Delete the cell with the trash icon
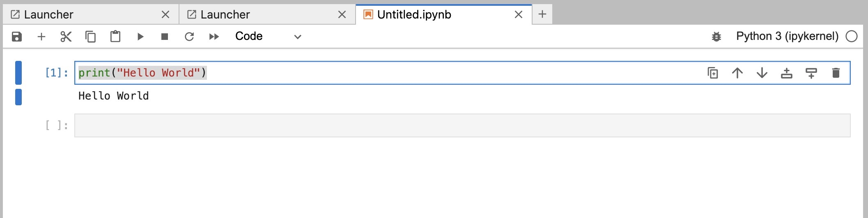 836,73
